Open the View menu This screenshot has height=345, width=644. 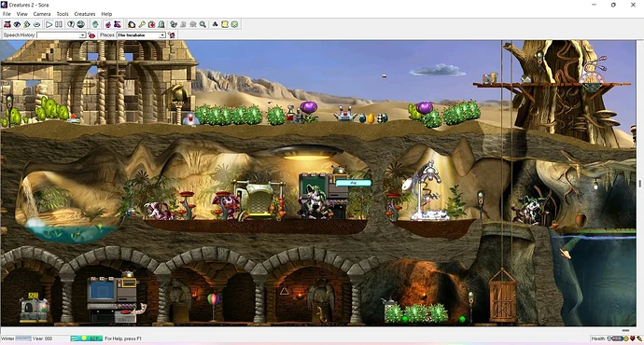point(21,14)
